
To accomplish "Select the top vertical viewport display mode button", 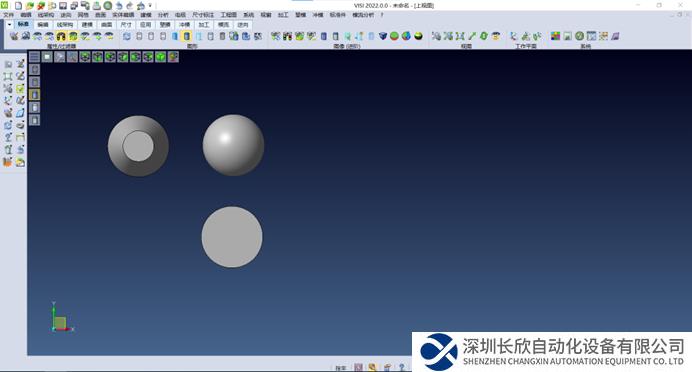I will 34,69.
